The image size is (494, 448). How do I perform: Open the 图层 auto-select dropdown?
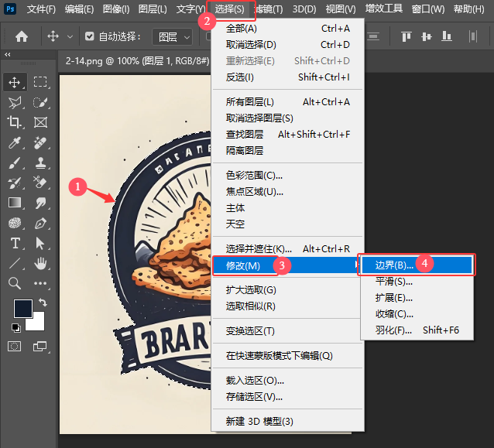(173, 37)
